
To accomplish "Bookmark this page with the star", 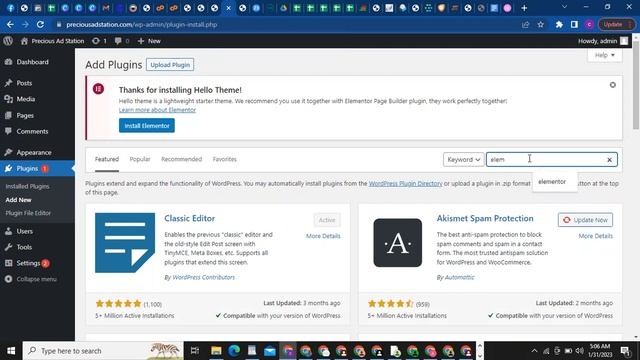I will coord(540,24).
